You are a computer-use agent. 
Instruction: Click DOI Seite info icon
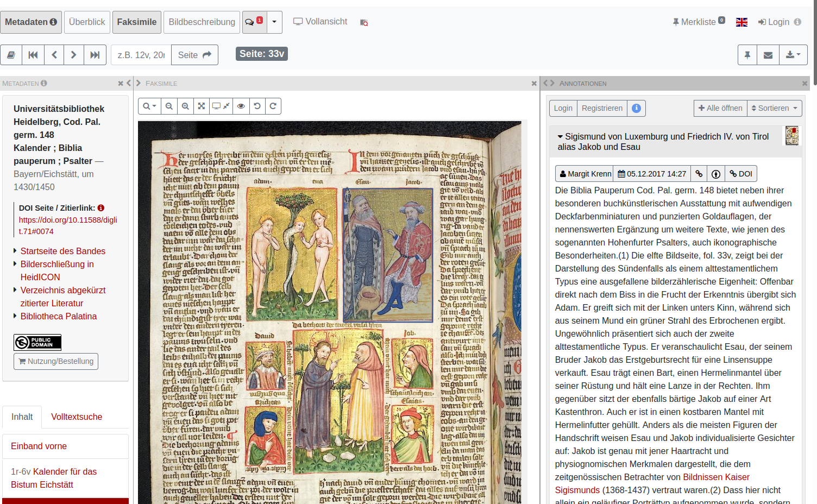101,208
